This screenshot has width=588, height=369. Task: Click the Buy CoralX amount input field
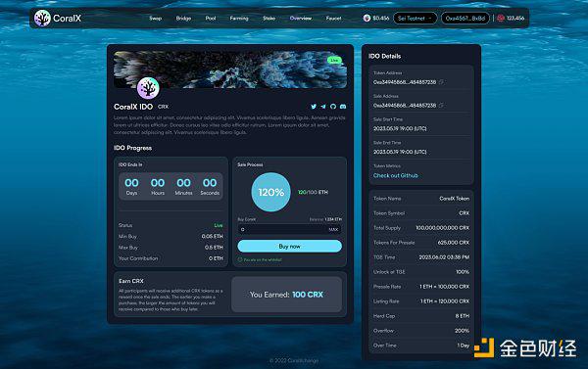[289, 229]
